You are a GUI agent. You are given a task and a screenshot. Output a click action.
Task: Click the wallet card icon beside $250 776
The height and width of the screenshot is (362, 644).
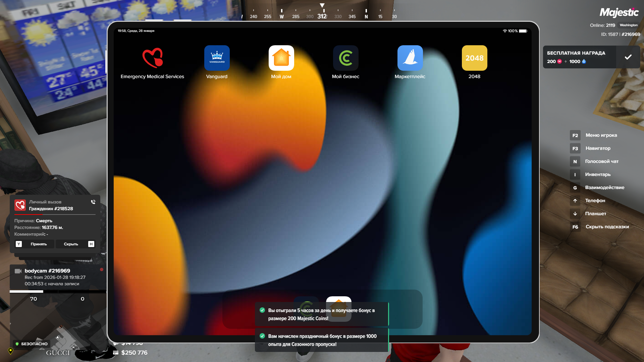pos(116,353)
